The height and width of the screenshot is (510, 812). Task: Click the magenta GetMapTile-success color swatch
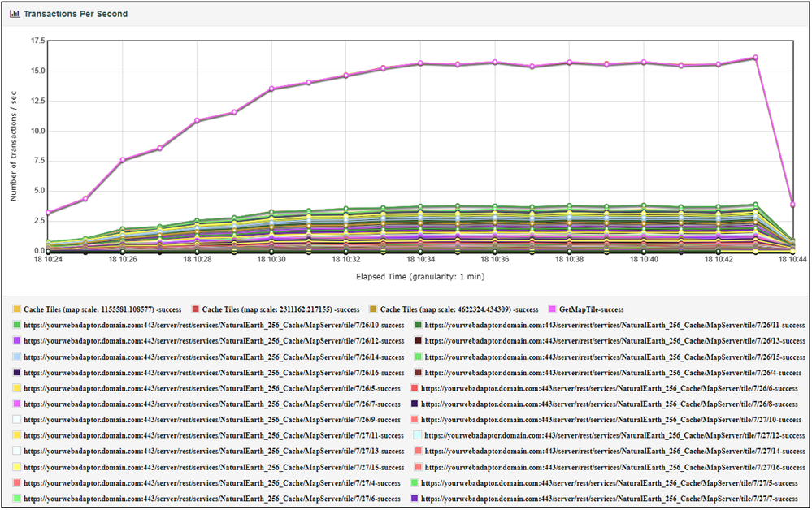pyautogui.click(x=552, y=309)
